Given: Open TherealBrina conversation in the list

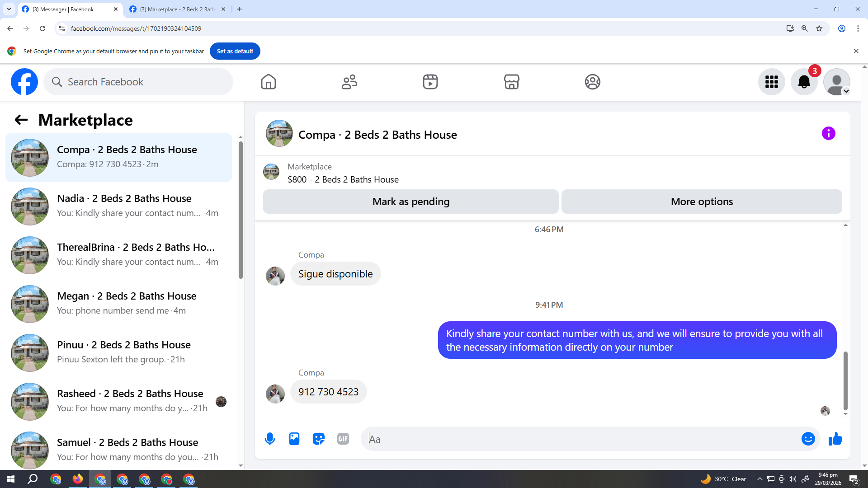Looking at the screenshot, I should click(118, 255).
